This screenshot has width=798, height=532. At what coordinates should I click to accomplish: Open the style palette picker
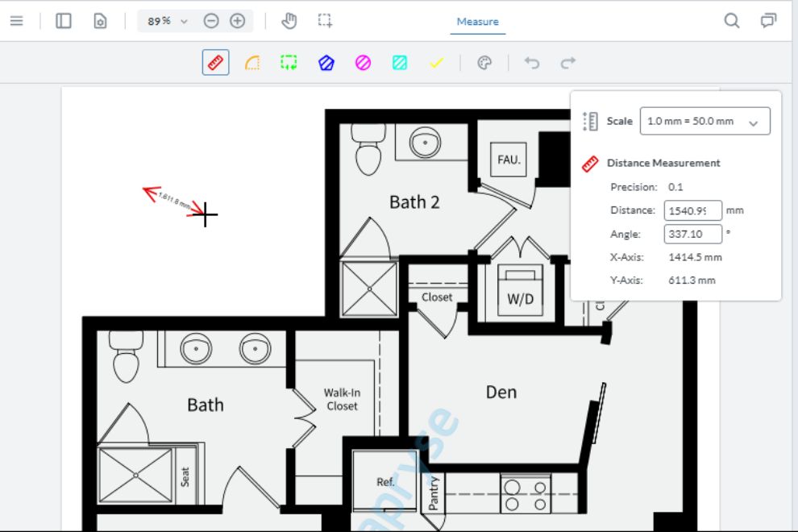point(484,63)
